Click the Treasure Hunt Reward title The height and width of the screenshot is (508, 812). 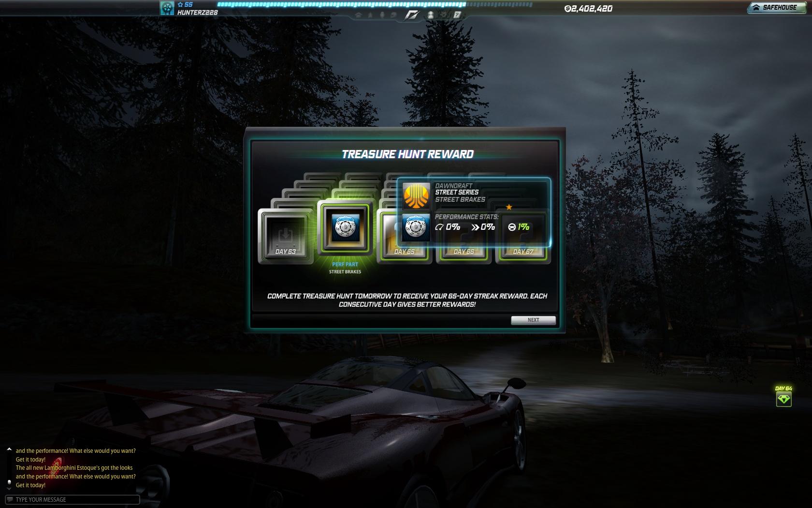pyautogui.click(x=407, y=154)
